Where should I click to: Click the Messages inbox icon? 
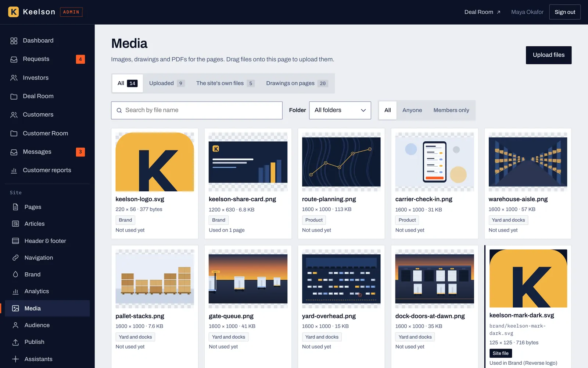click(x=14, y=152)
